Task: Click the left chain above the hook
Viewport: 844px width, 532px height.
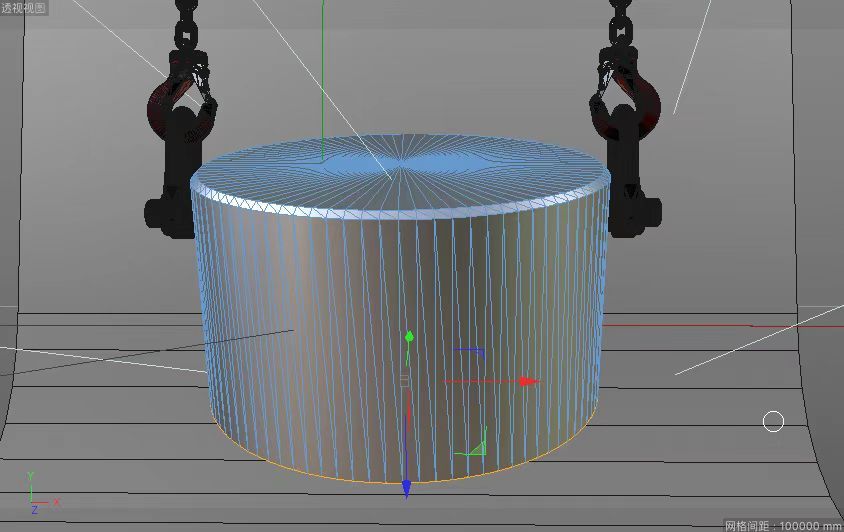Action: pos(185,25)
